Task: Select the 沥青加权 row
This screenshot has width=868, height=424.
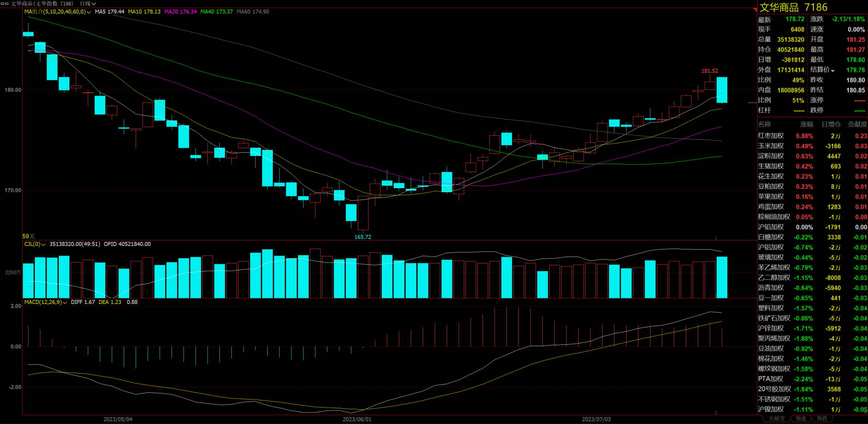Action: [x=812, y=288]
